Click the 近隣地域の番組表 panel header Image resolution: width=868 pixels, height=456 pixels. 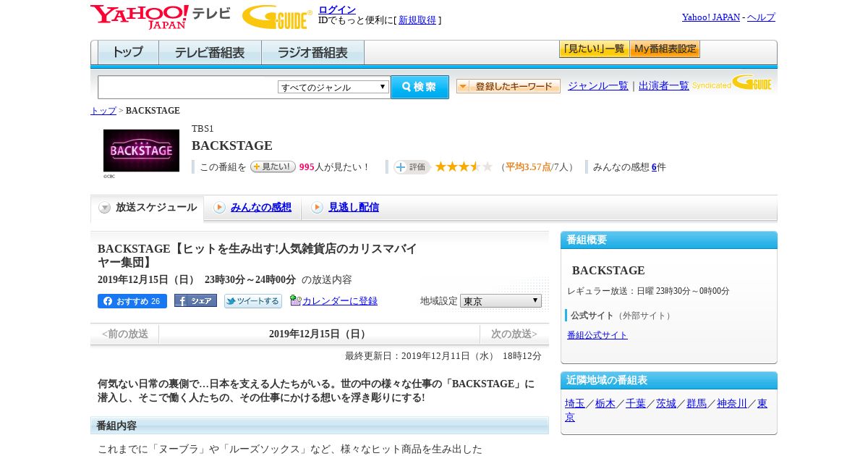click(x=669, y=381)
